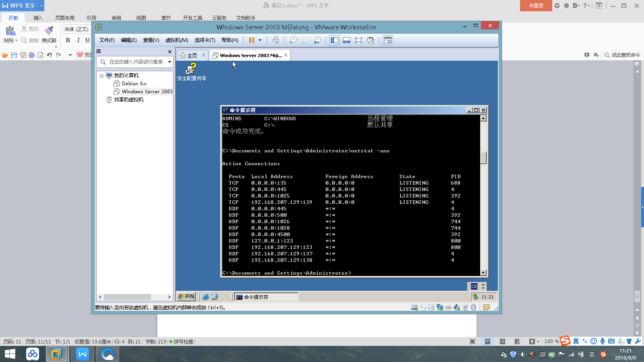Viewport: 644px width, 362px height.
Task: Click the WPS 未登录 login button
Action: (x=536, y=6)
